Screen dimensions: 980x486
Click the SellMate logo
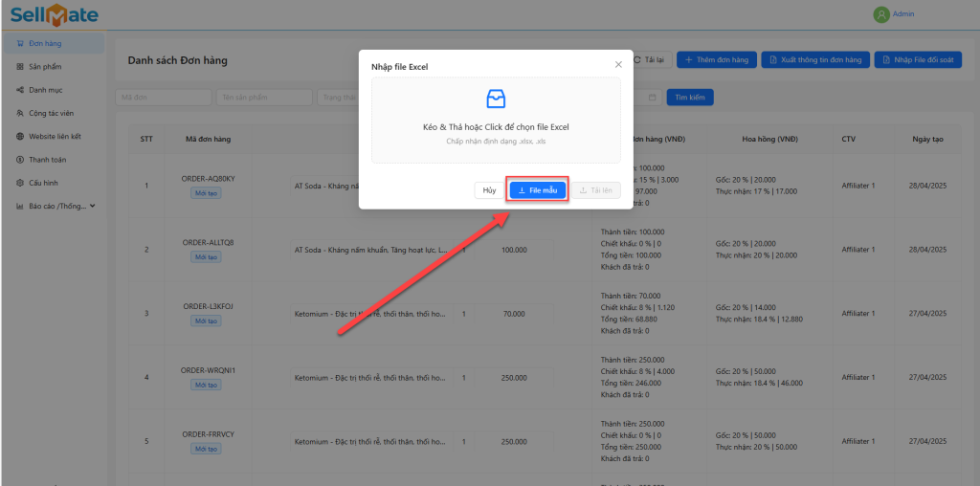pos(54,15)
